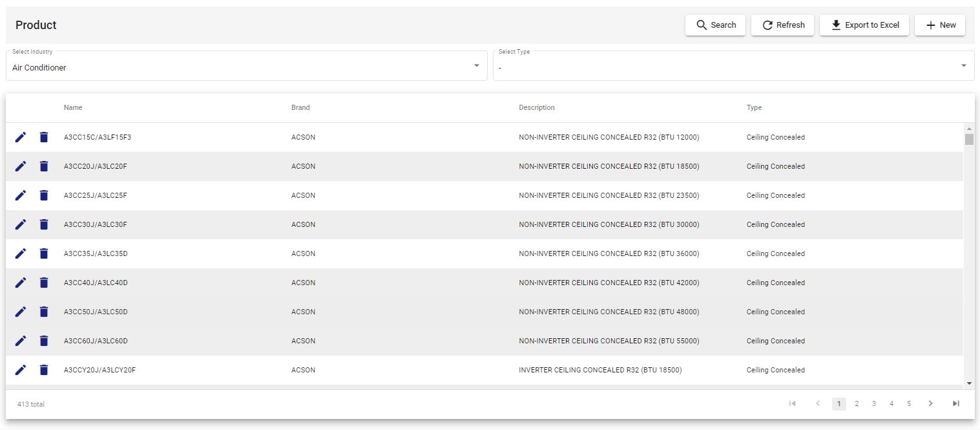980x430 pixels.
Task: Edit the A3CC25J/A3LC25F product
Action: [x=21, y=195]
